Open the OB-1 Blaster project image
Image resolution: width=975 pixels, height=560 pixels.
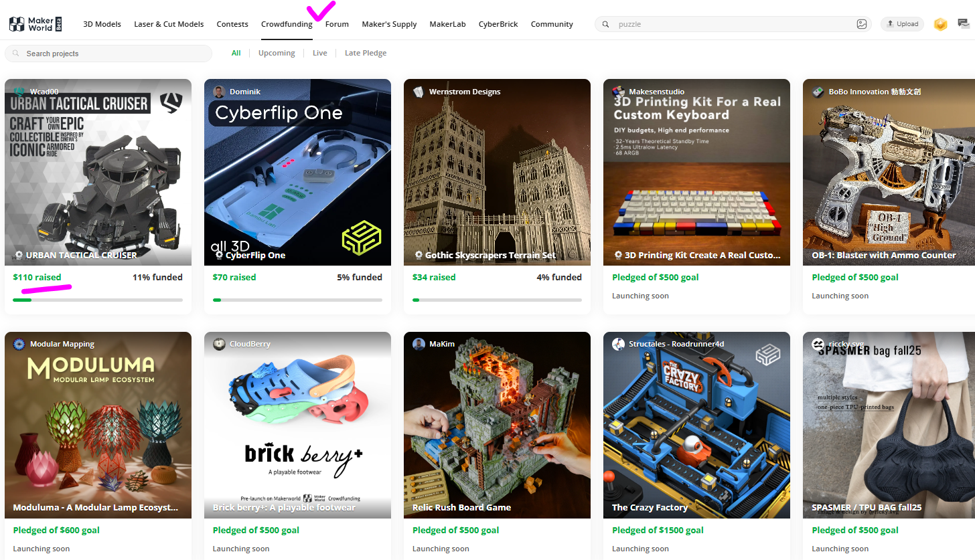[889, 172]
